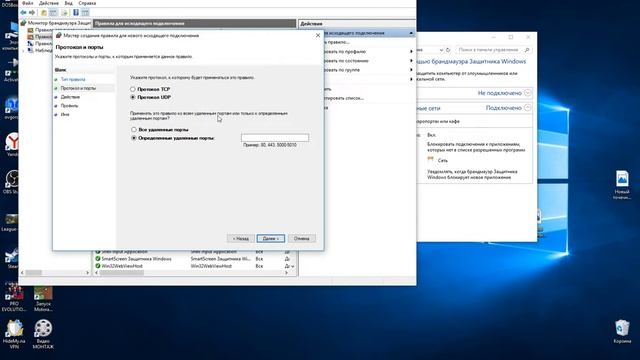
Task: Expand the 'Не подключено' network section
Action: pos(527,93)
